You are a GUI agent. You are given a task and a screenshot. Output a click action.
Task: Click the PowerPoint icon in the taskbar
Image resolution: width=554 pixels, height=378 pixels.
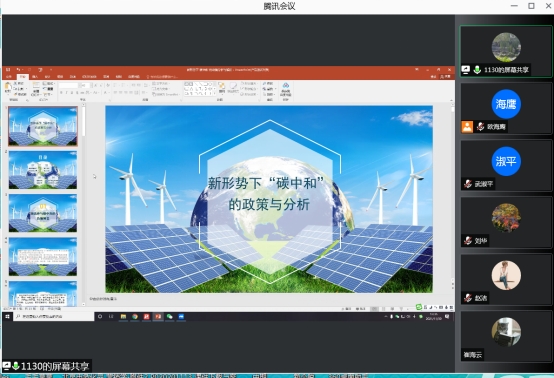point(158,317)
